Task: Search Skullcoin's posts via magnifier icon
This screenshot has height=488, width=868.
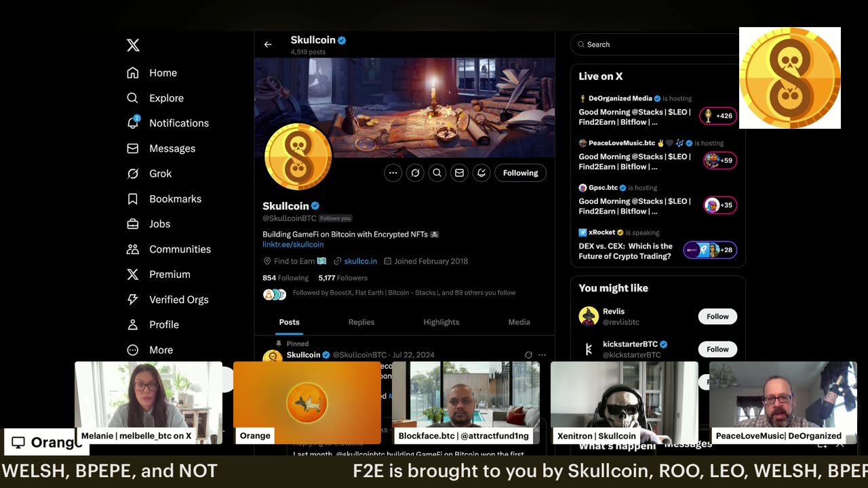Action: 437,173
